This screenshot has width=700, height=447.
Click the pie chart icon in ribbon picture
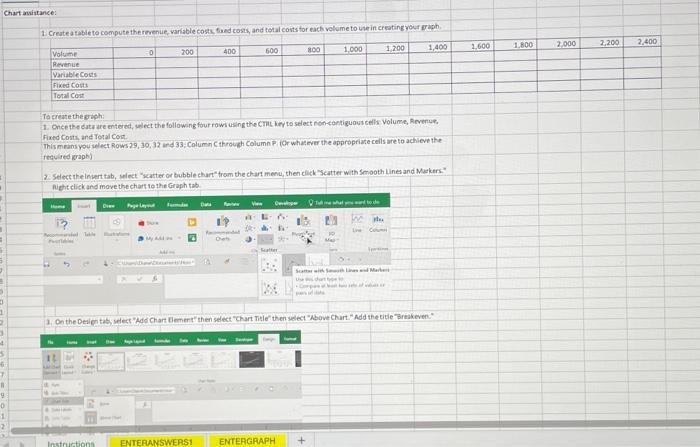249,239
